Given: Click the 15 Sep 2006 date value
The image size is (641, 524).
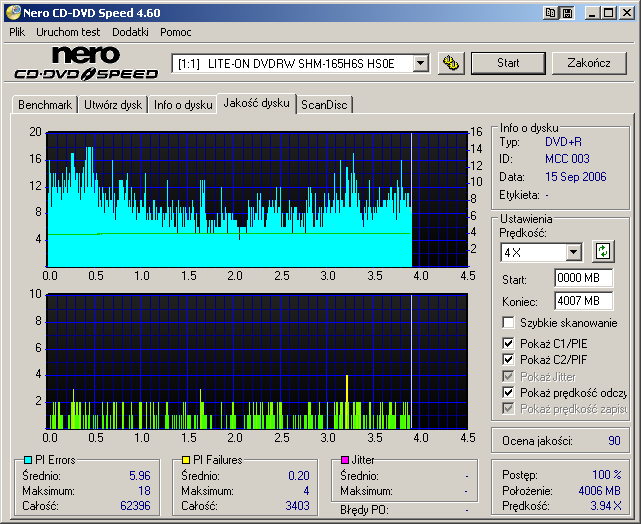Looking at the screenshot, I should (x=576, y=177).
